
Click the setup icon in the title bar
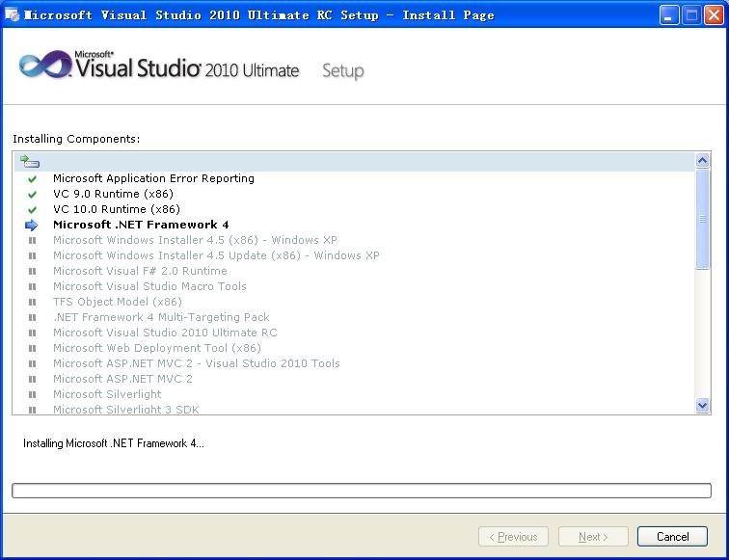tap(13, 14)
